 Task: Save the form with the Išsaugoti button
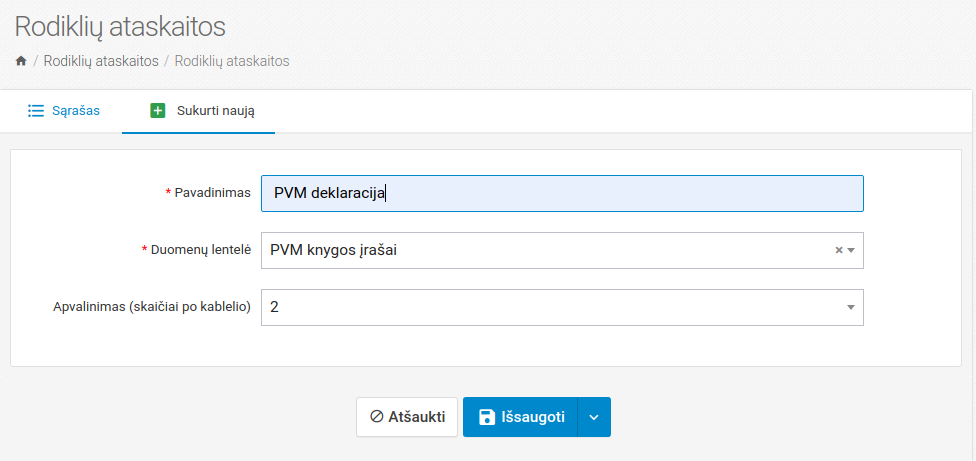point(534,417)
